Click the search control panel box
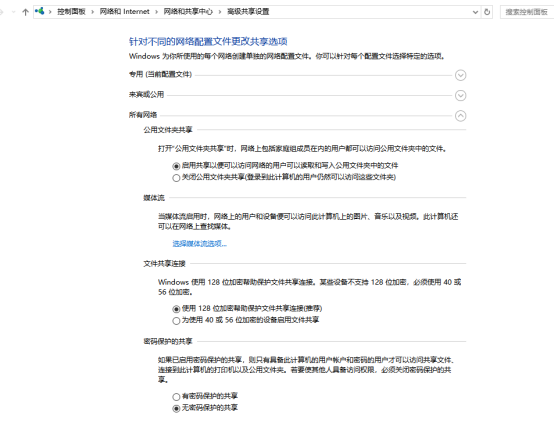The height and width of the screenshot is (421, 554). (526, 12)
